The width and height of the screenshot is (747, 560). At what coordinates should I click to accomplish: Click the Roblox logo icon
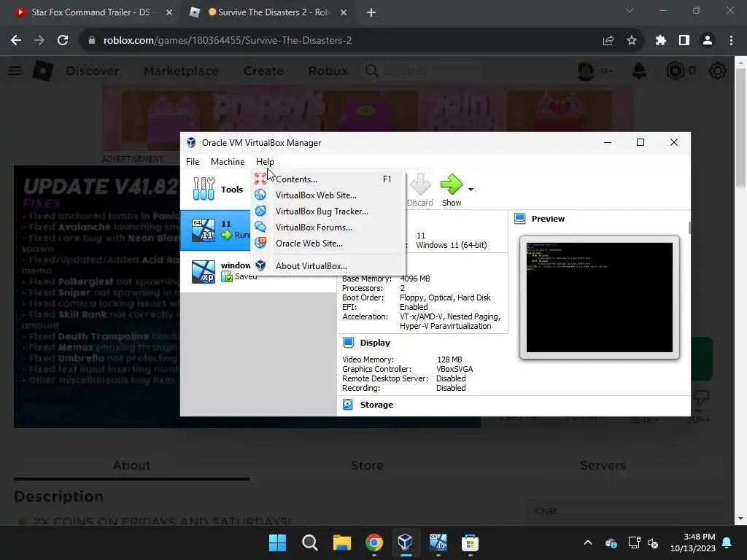[43, 71]
